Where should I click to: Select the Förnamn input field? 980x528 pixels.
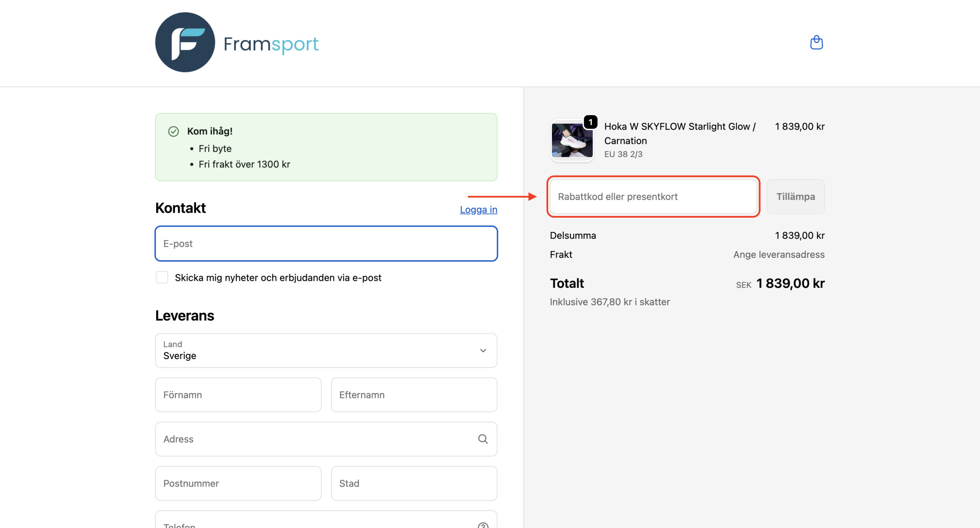coord(238,395)
